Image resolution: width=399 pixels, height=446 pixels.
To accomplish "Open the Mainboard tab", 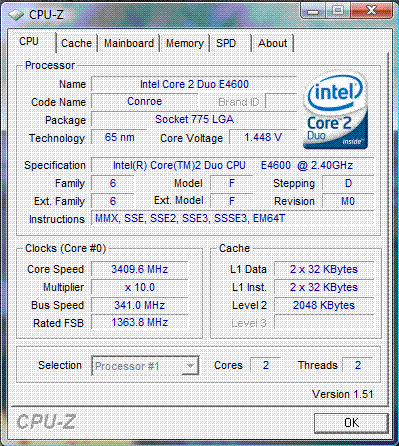I will click(129, 43).
